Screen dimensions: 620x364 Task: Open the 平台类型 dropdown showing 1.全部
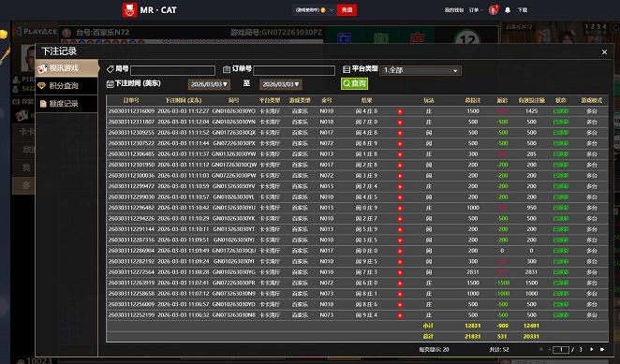click(421, 70)
